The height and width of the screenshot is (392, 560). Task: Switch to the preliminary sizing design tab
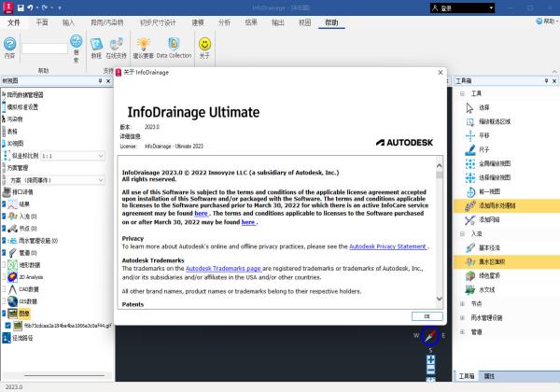(x=158, y=22)
